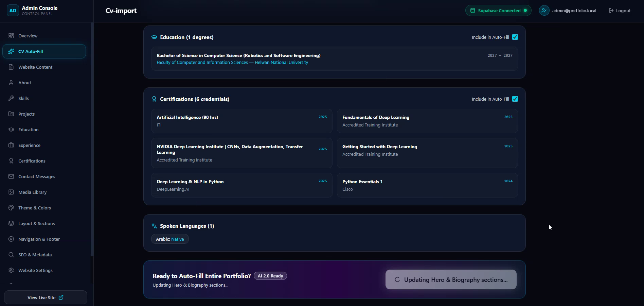The width and height of the screenshot is (644, 306).
Task: Click the Contact Messages envelope icon
Action: [11, 176]
